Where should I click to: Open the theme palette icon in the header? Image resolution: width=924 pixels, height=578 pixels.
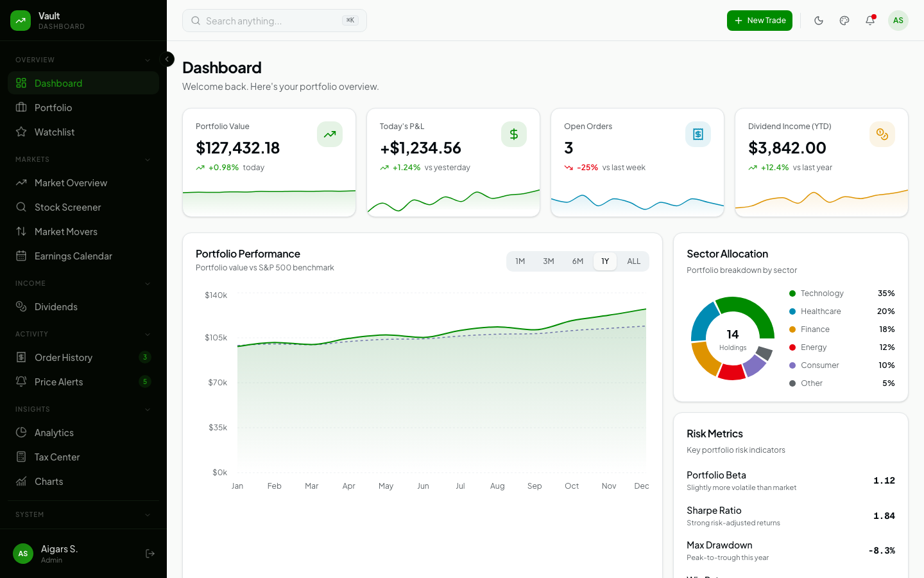point(844,21)
